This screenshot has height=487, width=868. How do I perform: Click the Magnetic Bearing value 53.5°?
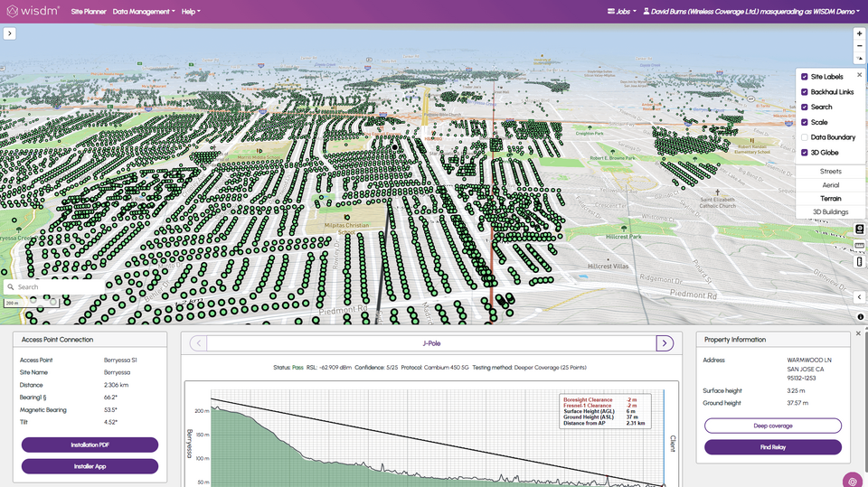pos(110,410)
